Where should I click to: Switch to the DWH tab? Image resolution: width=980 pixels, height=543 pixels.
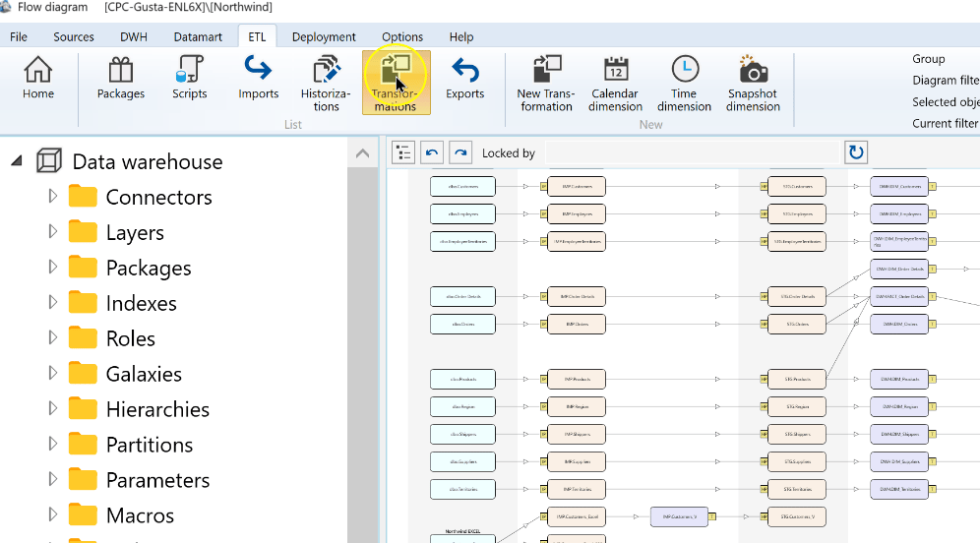tap(134, 36)
